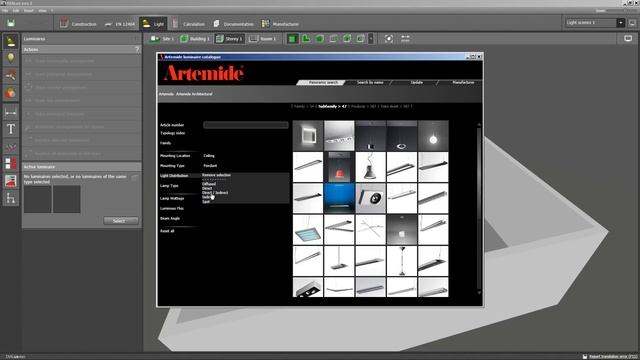The width and height of the screenshot is (640, 360).
Task: Switch to Calculation mode
Action: pyautogui.click(x=188, y=24)
